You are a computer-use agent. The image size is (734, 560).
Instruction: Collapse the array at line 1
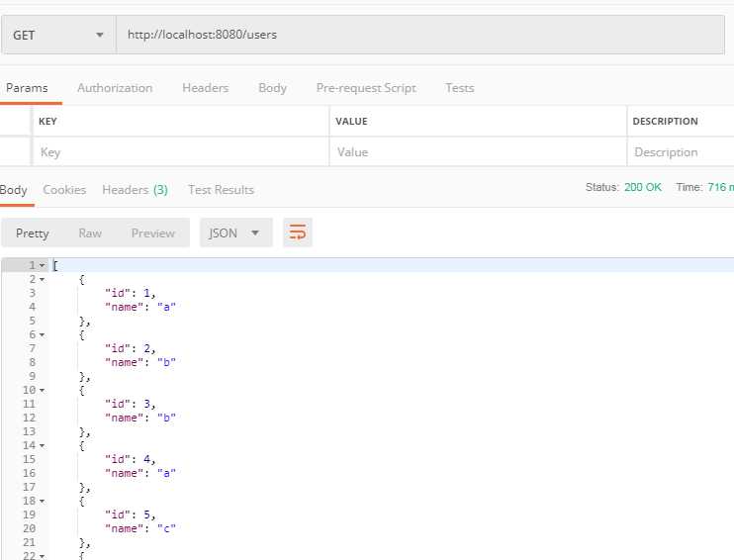click(x=43, y=266)
